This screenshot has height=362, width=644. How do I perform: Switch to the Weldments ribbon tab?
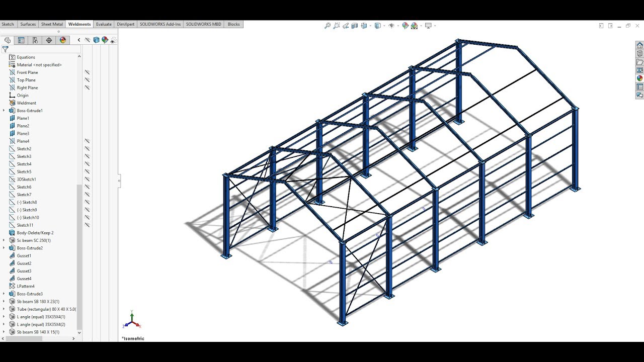pyautogui.click(x=79, y=24)
